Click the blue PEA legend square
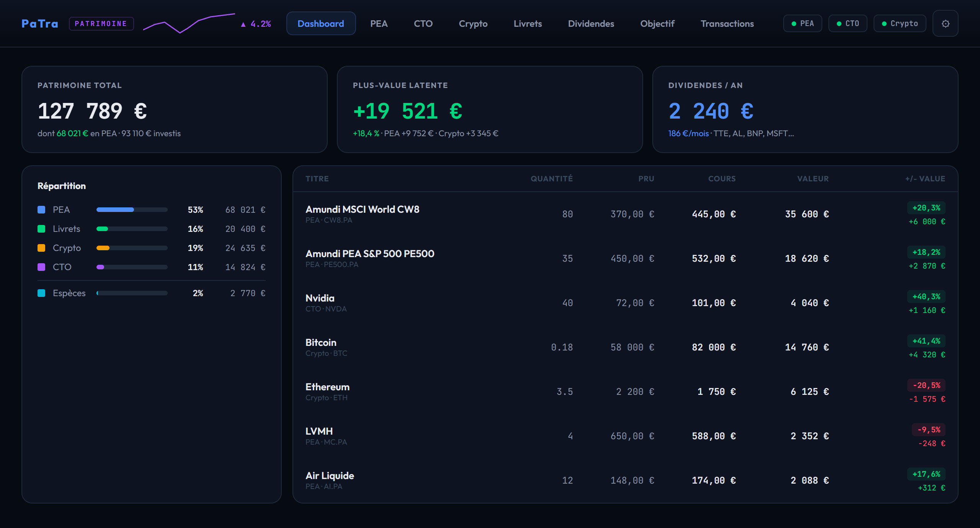This screenshot has width=980, height=528. click(42, 209)
